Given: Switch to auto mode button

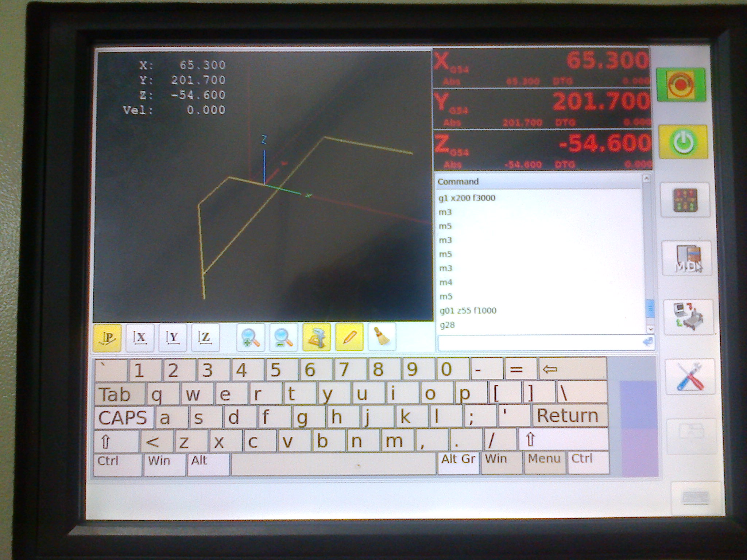Looking at the screenshot, I should [x=688, y=316].
